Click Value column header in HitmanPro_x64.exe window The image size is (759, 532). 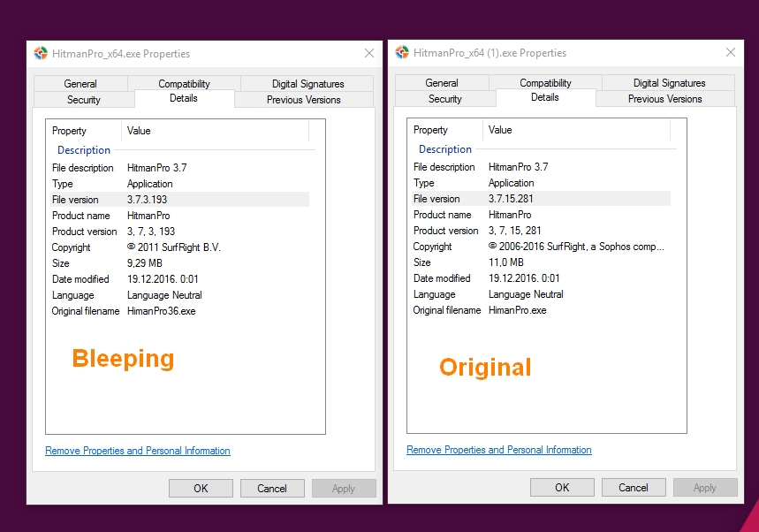pos(215,131)
